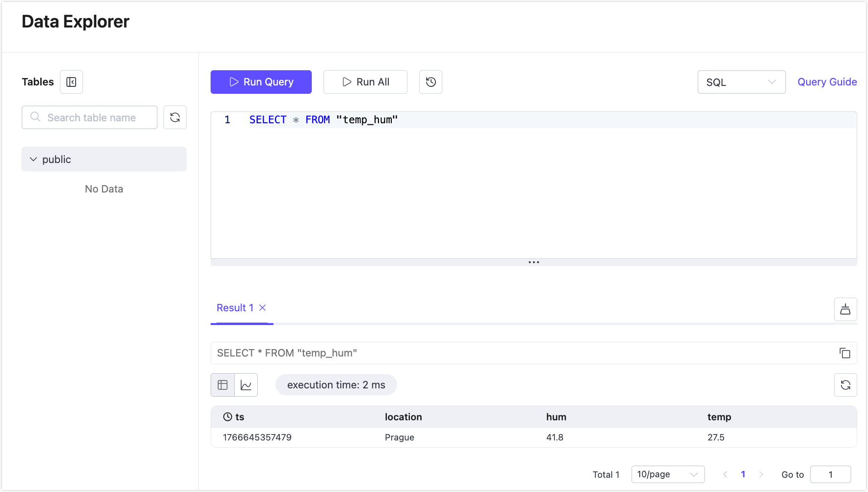Click the next page arrow
This screenshot has height=492, width=868.
(761, 474)
